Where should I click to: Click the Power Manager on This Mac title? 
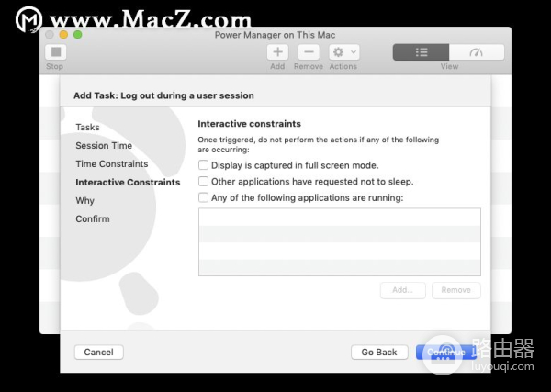[275, 35]
